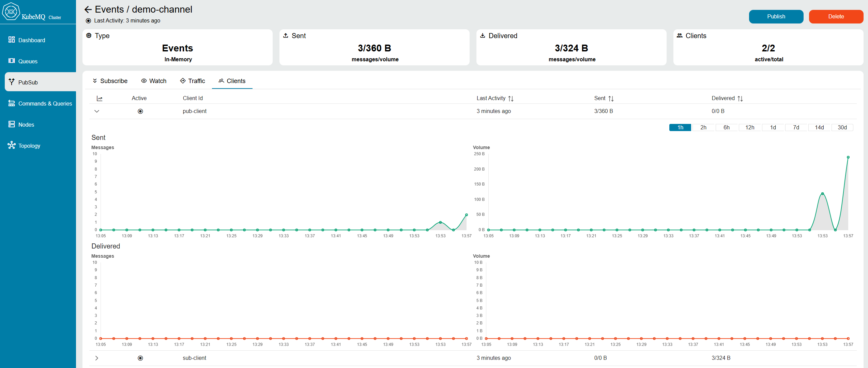The image size is (868, 368).
Task: Click the chart icon in table header
Action: tap(100, 98)
